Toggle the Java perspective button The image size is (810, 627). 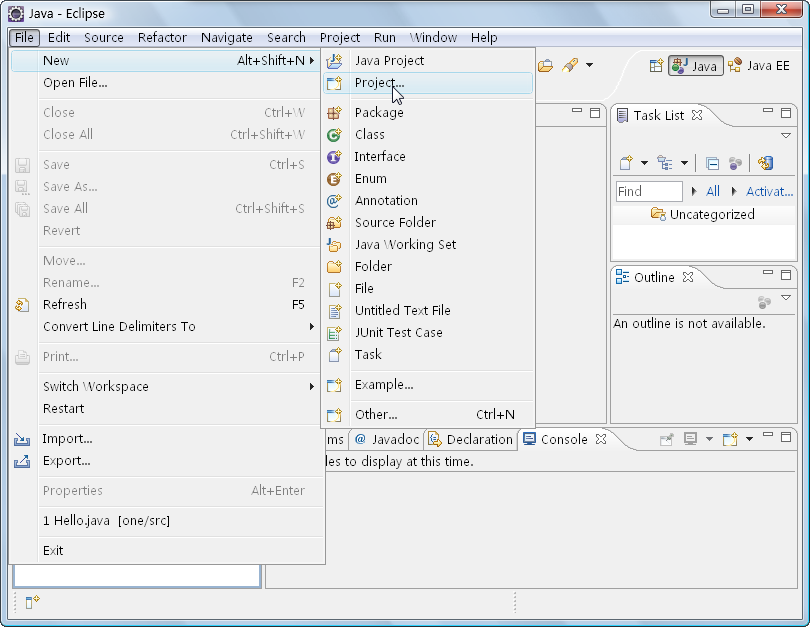(696, 65)
